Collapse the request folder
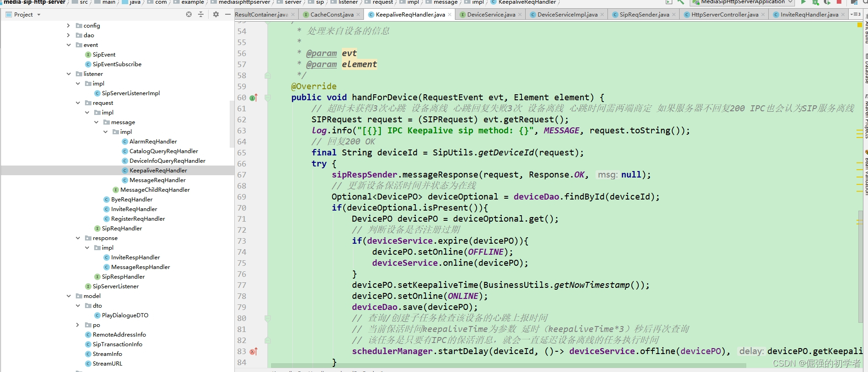The image size is (868, 372). [78, 103]
